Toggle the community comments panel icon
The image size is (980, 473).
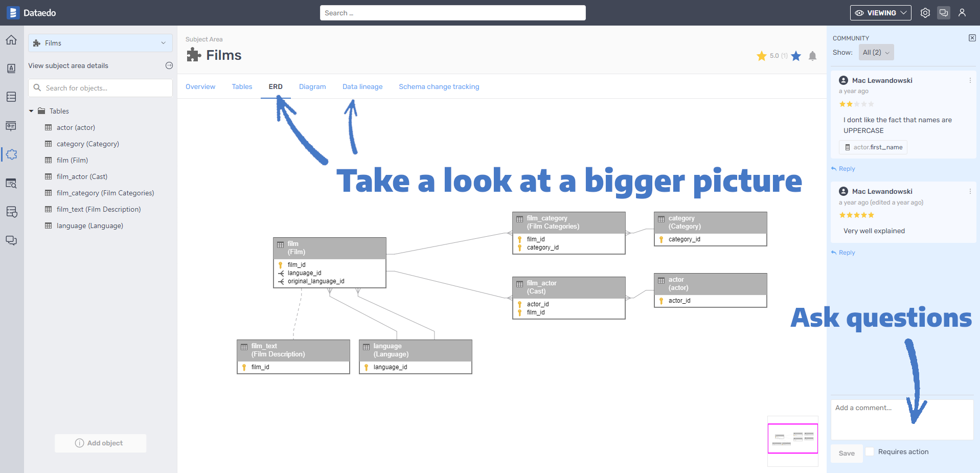pos(944,13)
